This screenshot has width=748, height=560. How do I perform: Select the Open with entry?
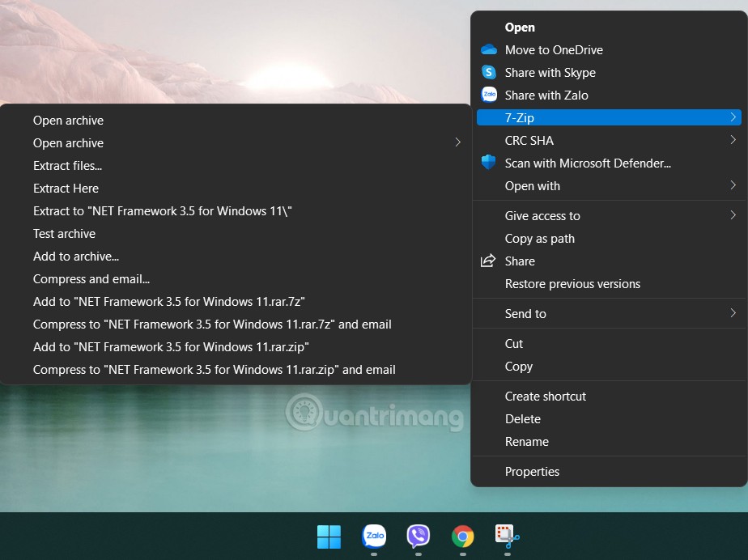609,185
